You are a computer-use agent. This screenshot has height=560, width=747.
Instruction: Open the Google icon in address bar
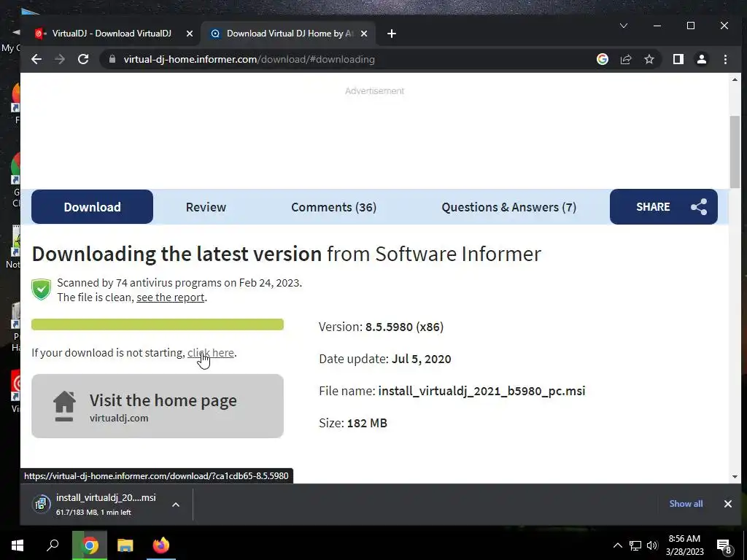(602, 59)
